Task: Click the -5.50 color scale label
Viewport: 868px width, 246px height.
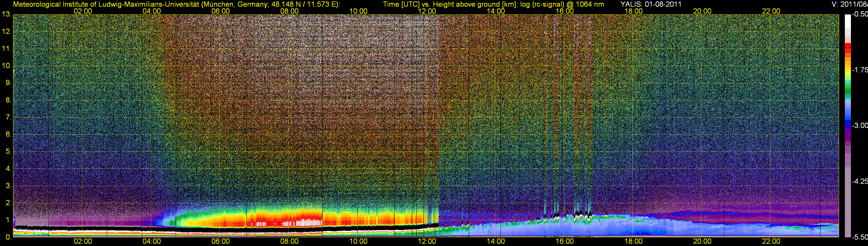Action: pyautogui.click(x=860, y=237)
